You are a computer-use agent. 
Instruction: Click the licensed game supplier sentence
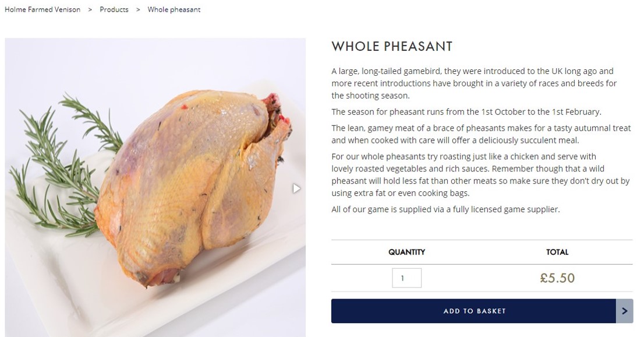[445, 209]
